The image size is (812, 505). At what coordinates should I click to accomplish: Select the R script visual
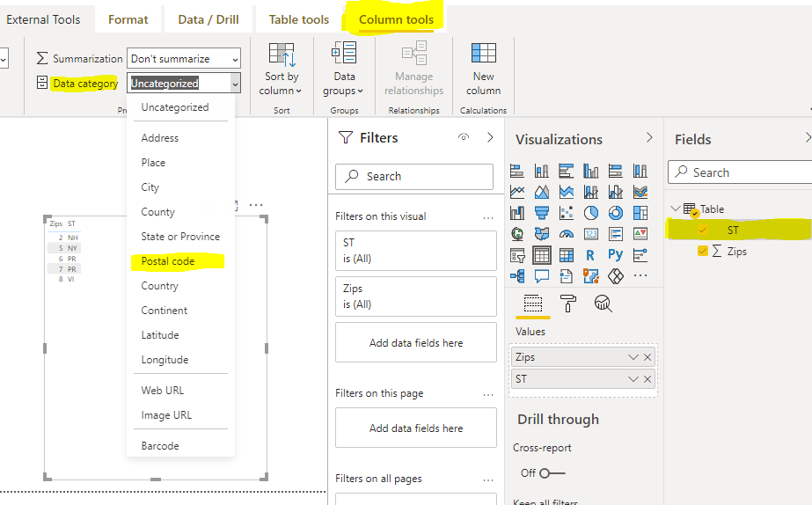point(591,255)
